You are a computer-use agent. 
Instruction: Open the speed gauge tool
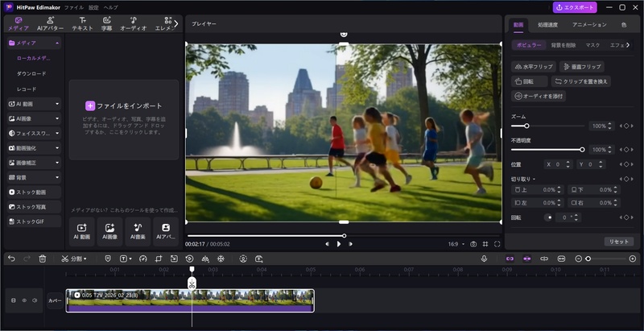pyautogui.click(x=143, y=259)
